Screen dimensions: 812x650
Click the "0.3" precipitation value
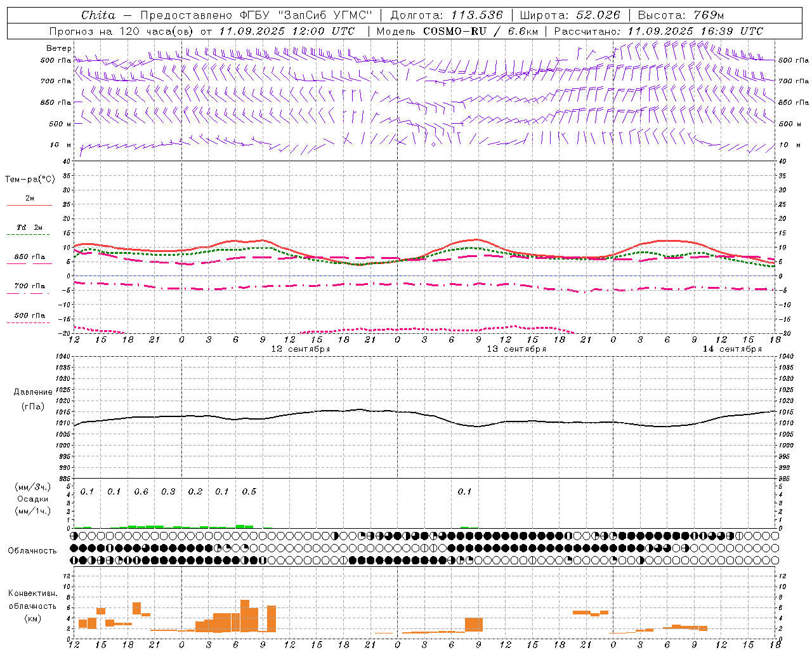click(x=168, y=492)
